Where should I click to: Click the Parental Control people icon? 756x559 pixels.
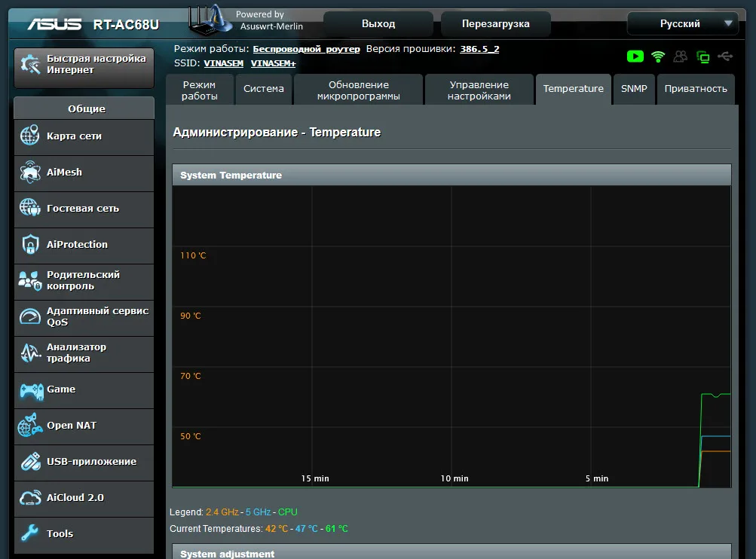pyautogui.click(x=30, y=280)
